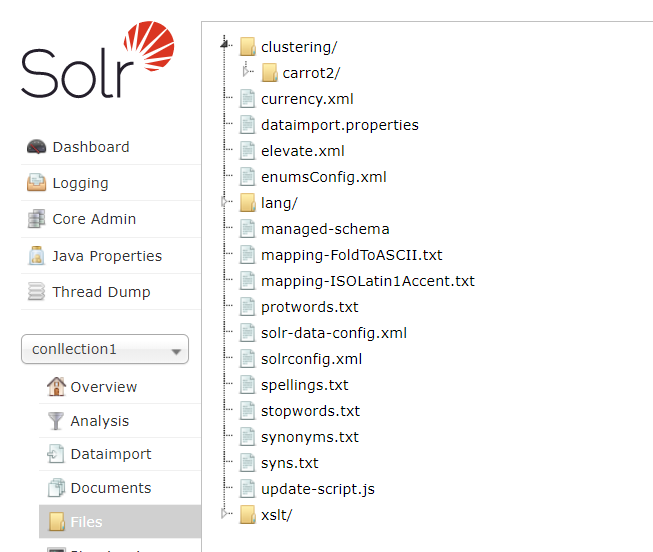This screenshot has width=653, height=552.
Task: Expand the xslt folder
Action: point(225,514)
